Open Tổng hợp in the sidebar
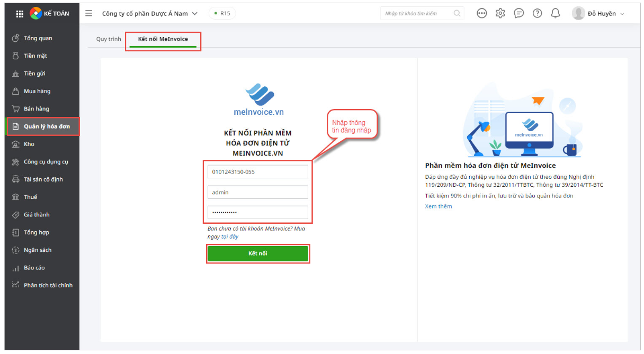Screen dimensions: 644x354 [42, 232]
